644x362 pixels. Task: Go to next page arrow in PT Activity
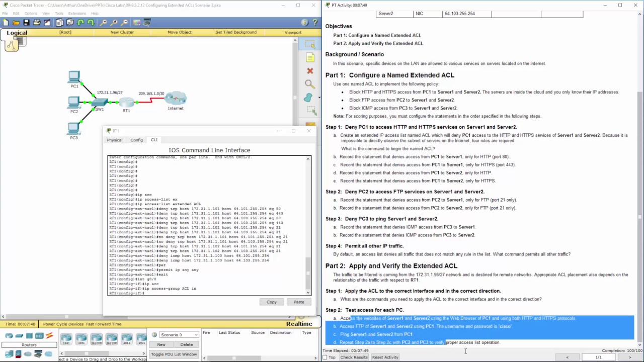pos(629,357)
